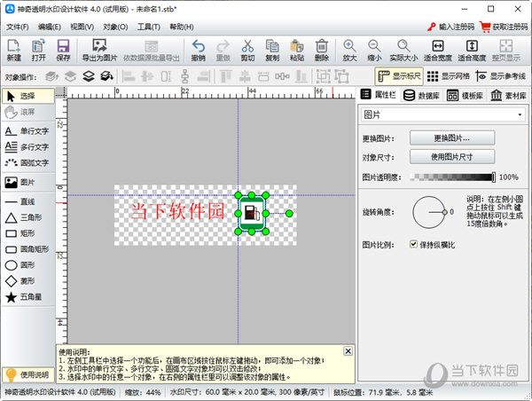Click the 实际大小 (Actual size) icon
The width and height of the screenshot is (532, 401).
click(x=403, y=51)
